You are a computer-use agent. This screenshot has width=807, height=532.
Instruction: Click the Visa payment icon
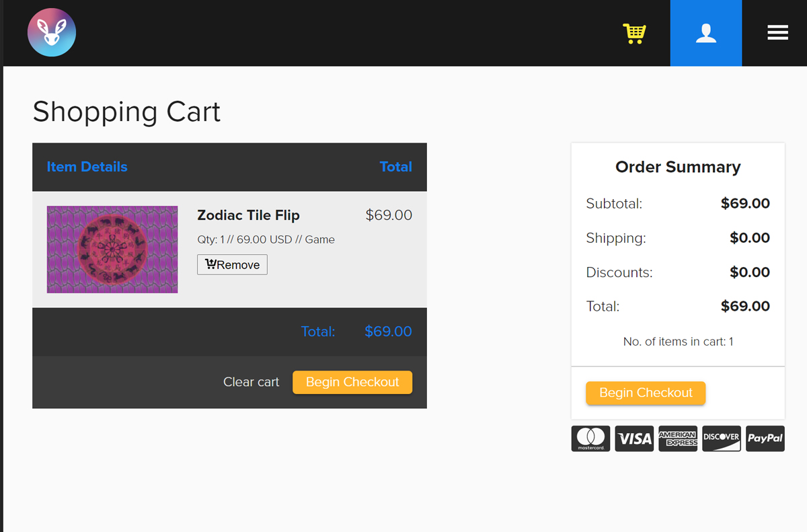(x=634, y=439)
